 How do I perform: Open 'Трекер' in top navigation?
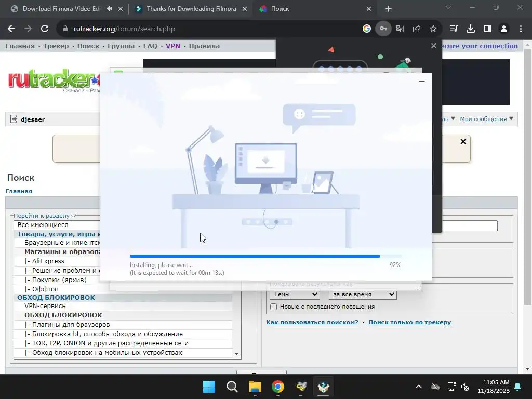click(56, 46)
